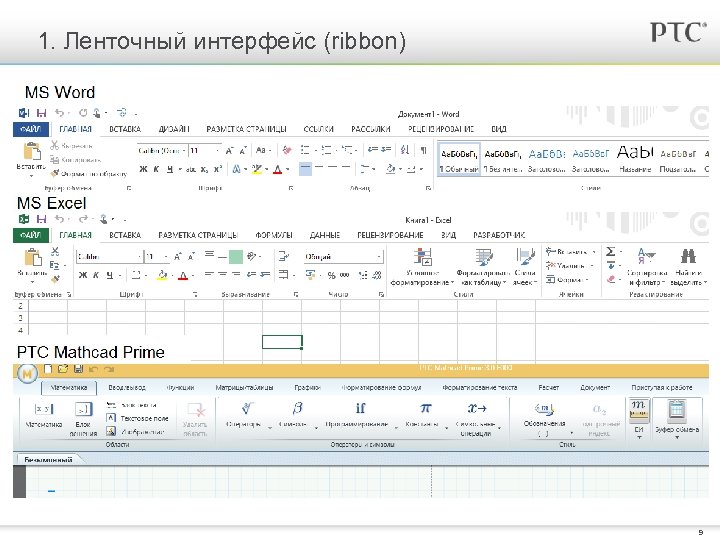Expand Word font group dialog launcher
This screenshot has width=720, height=540.
pos(291,188)
